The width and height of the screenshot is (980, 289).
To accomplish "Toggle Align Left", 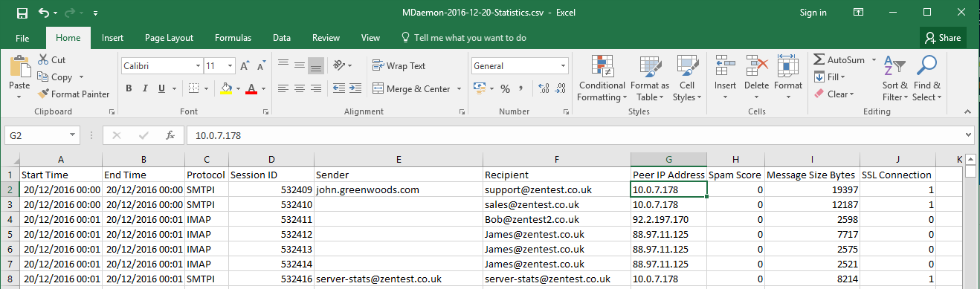I will pos(283,88).
